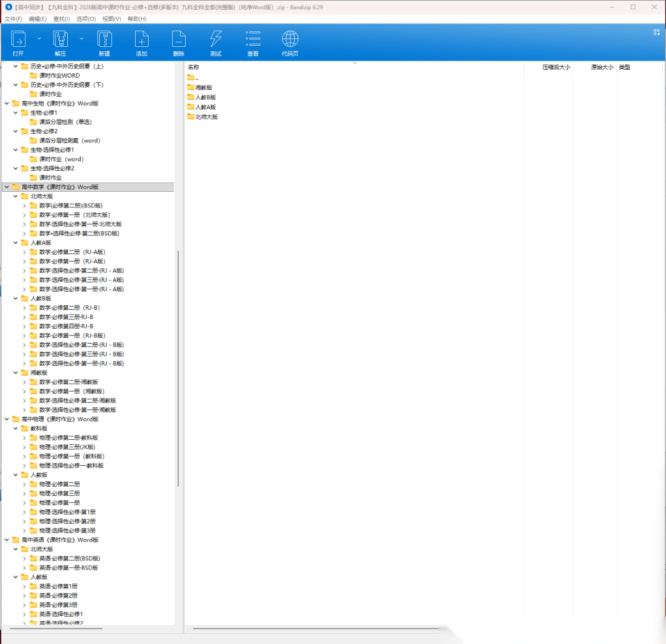Click the 新建 (New archive) toolbar icon

click(x=104, y=40)
